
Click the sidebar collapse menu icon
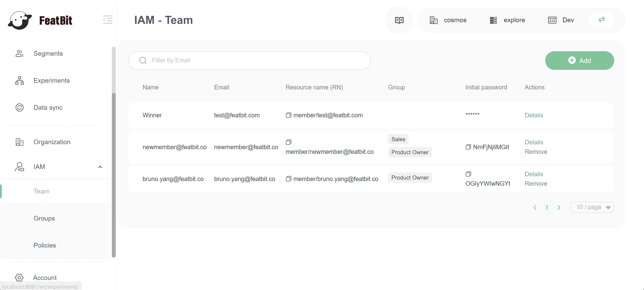pyautogui.click(x=108, y=20)
